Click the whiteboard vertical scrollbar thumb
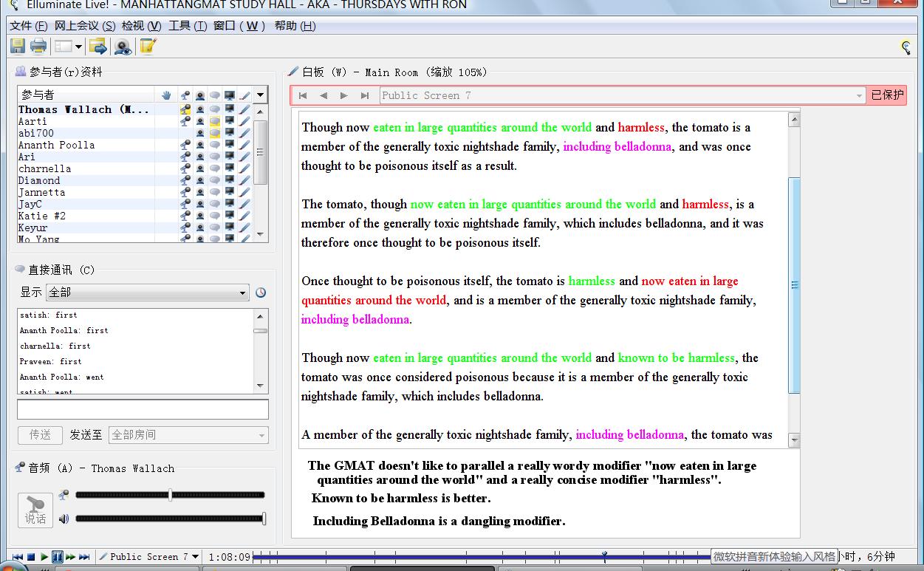Image resolution: width=924 pixels, height=571 pixels. (x=795, y=284)
